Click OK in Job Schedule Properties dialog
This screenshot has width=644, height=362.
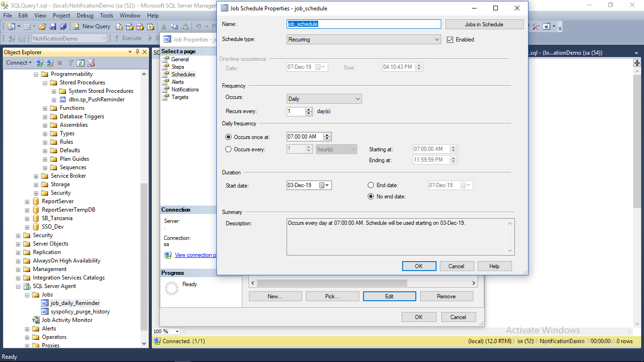click(419, 266)
